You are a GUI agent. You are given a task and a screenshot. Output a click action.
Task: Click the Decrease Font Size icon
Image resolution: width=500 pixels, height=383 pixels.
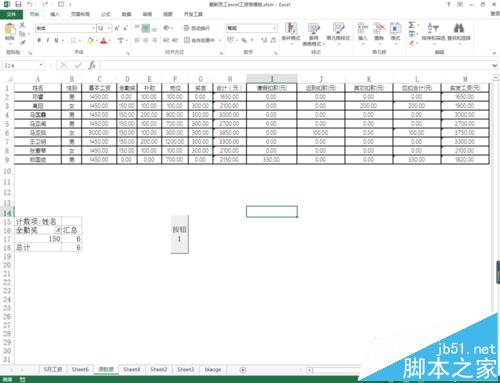point(125,28)
